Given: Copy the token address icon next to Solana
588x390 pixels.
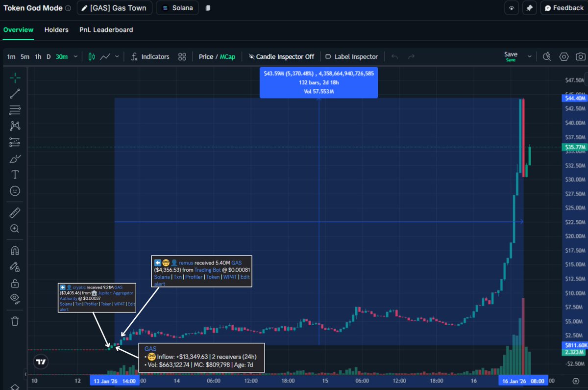Looking at the screenshot, I should (x=208, y=8).
